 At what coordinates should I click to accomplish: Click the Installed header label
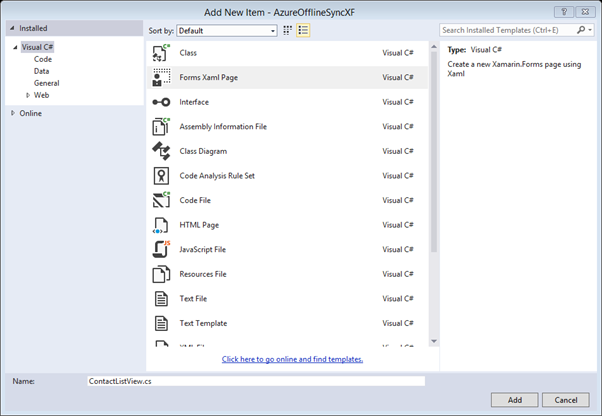[33, 28]
